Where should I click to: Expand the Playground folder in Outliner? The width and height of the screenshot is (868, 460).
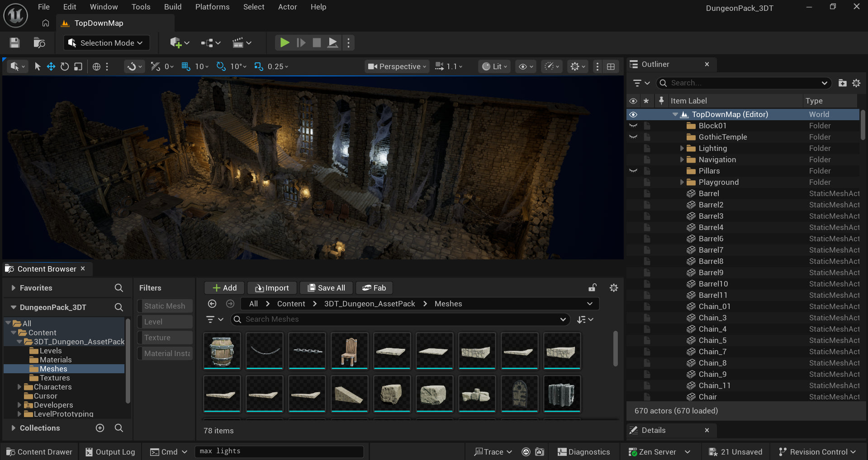(682, 182)
